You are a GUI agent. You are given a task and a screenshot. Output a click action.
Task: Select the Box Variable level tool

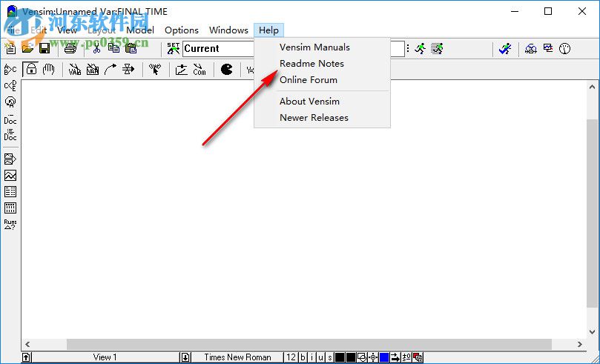(x=93, y=69)
